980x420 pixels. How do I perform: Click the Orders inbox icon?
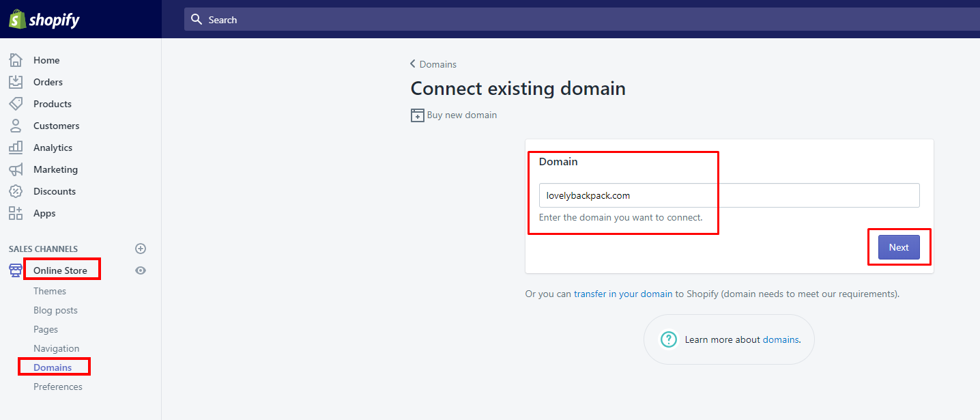coord(16,82)
